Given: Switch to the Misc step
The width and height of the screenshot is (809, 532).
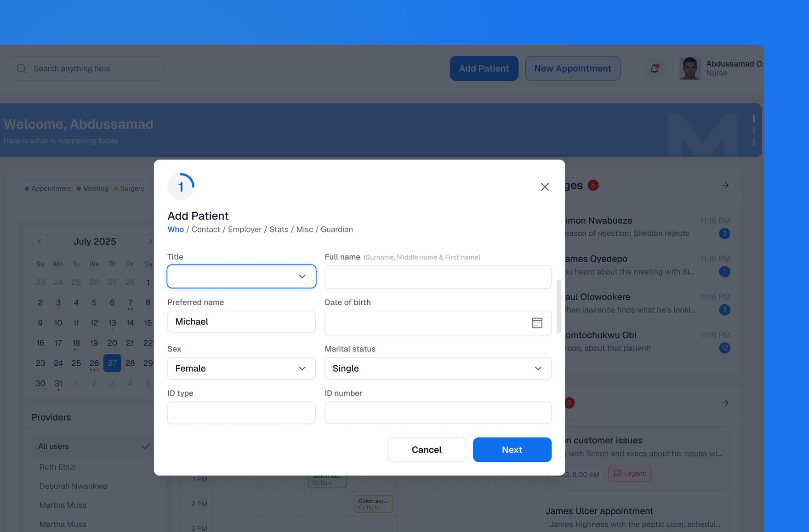Looking at the screenshot, I should click(305, 229).
